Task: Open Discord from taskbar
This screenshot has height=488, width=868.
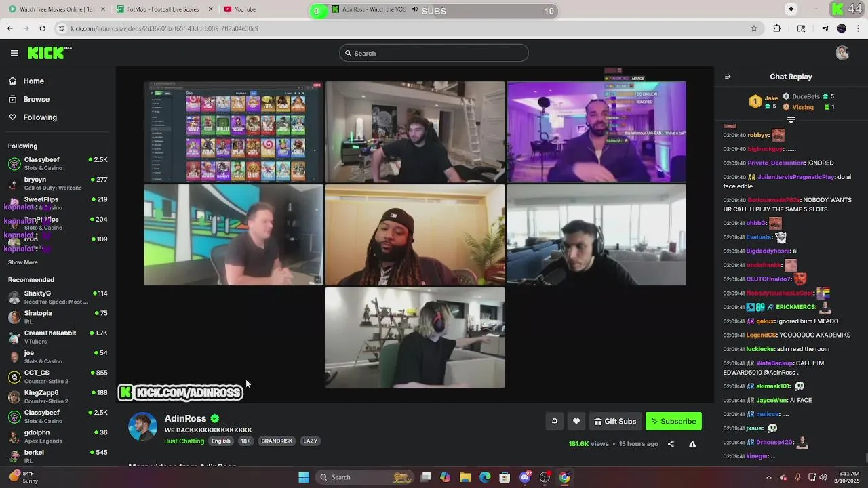Action: (525, 477)
